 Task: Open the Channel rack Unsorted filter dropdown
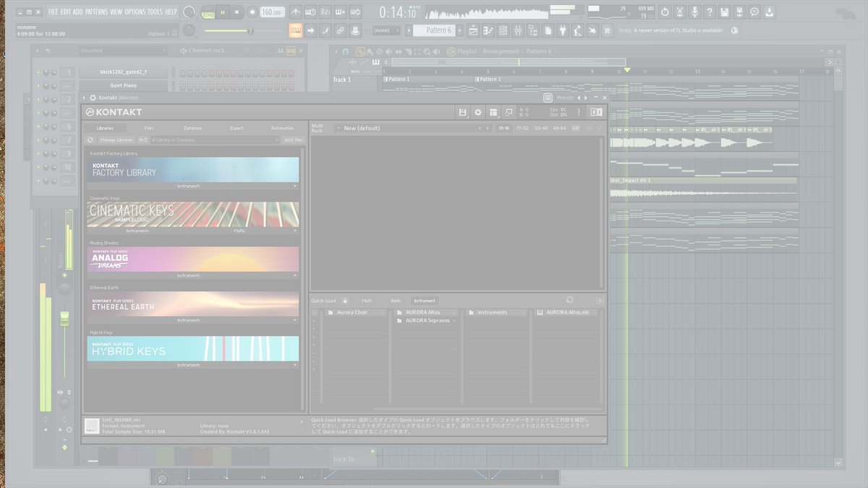(124, 51)
